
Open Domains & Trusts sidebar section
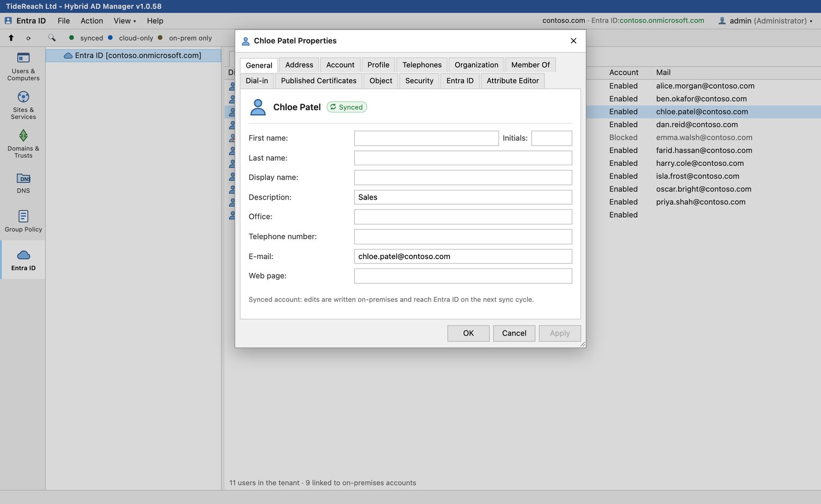[23, 144]
